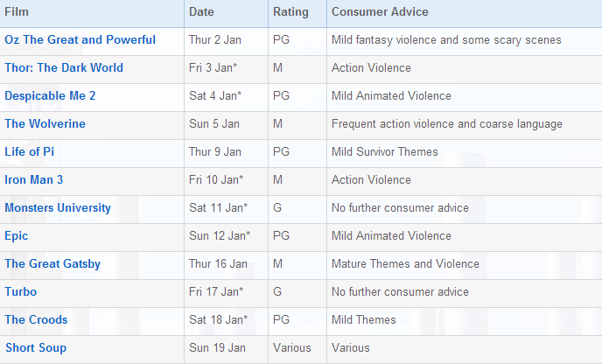602x364 pixels.
Task: Click the Mild Survivor Themes advice cell
Action: point(384,152)
